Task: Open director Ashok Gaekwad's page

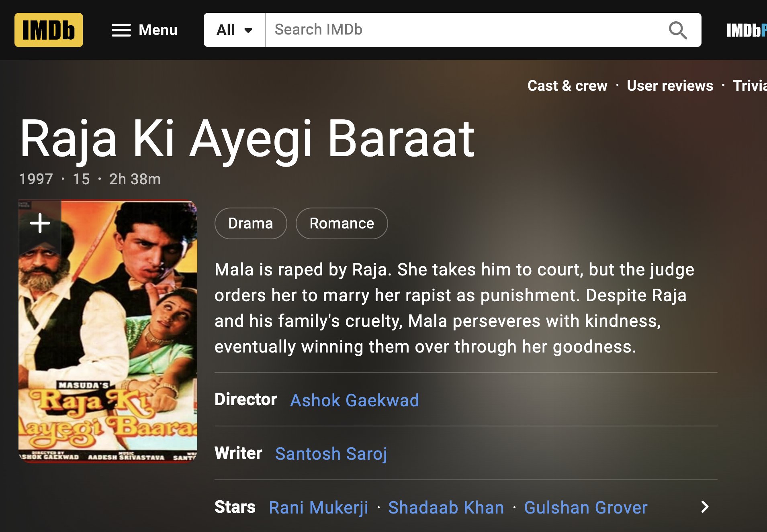Action: (354, 400)
